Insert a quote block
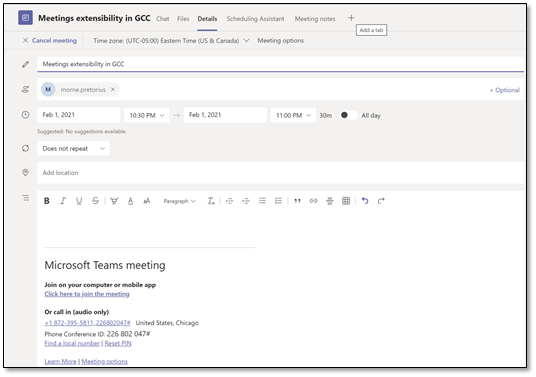 (x=297, y=201)
